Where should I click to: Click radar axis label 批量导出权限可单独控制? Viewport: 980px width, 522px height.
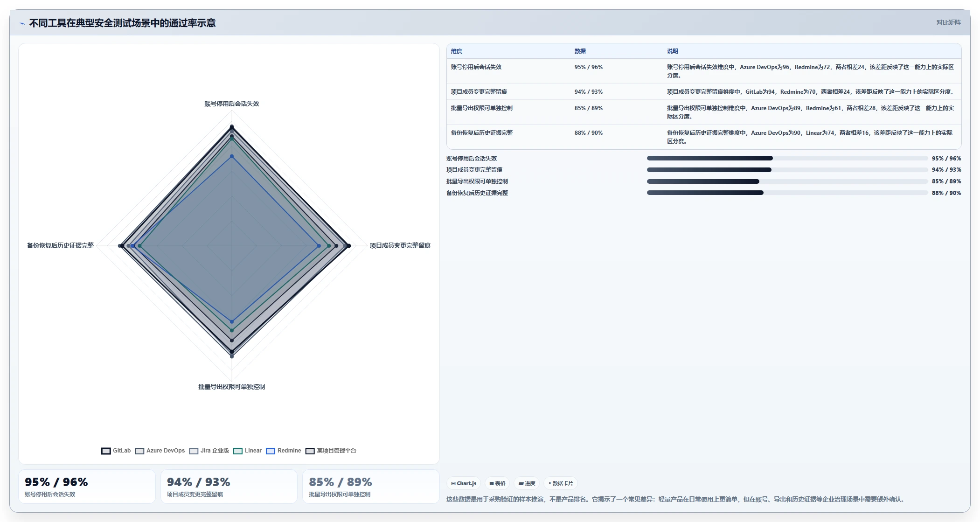(232, 387)
